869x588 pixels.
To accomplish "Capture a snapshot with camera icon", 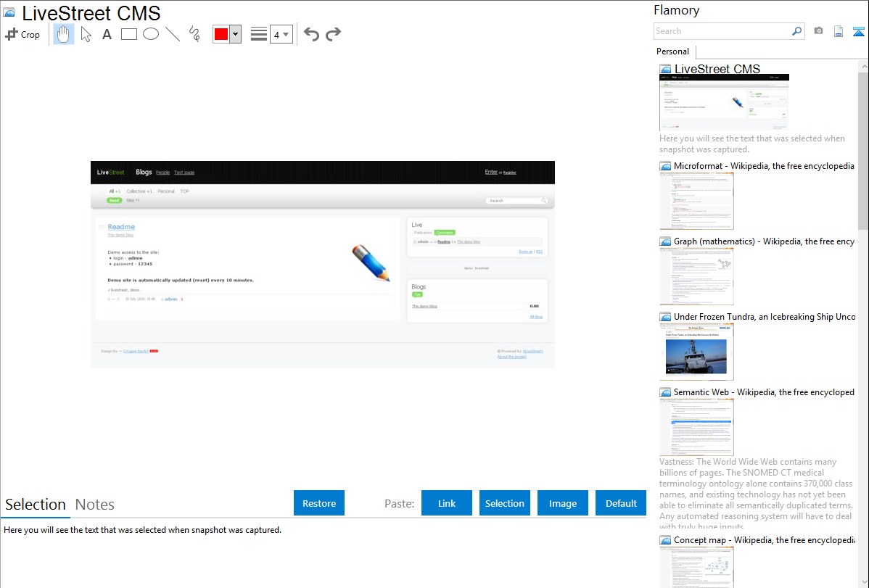I will [818, 31].
